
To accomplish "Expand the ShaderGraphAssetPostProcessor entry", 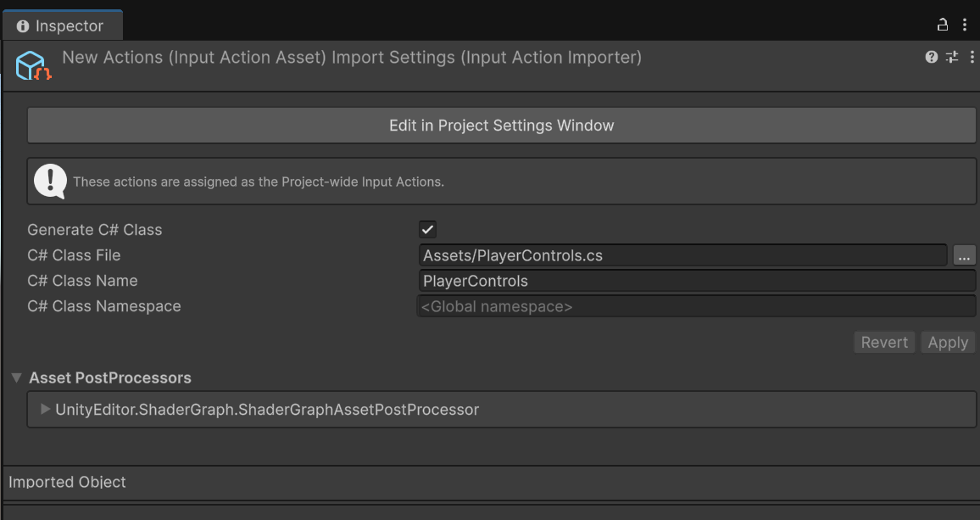I will click(x=45, y=410).
